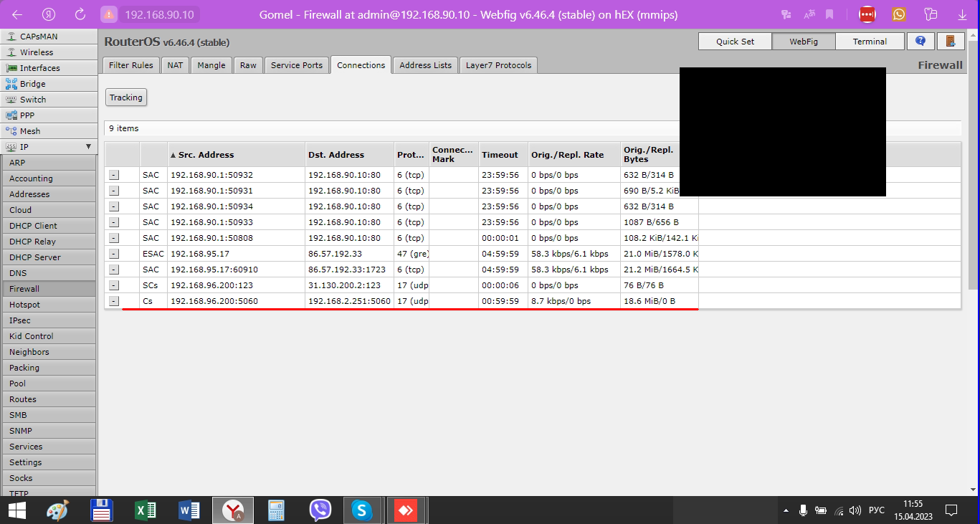The height and width of the screenshot is (524, 980).
Task: Sort by the Timeout column header
Action: point(503,155)
